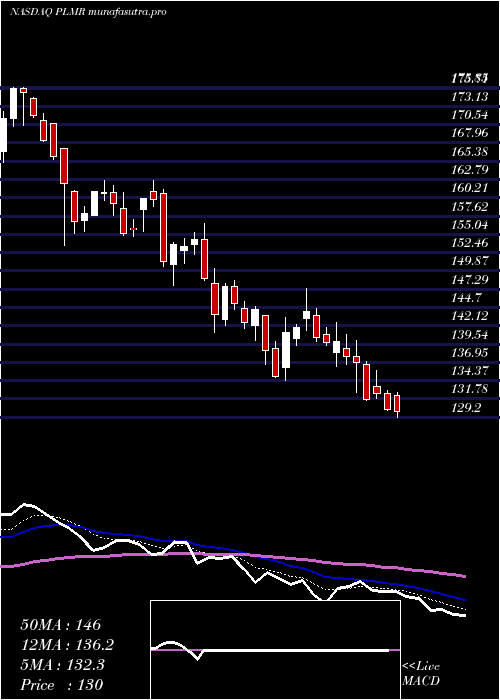Image resolution: width=500 pixels, height=700 pixels.
Task: Click the 5MA : 132.3 readout
Action: coord(62,665)
